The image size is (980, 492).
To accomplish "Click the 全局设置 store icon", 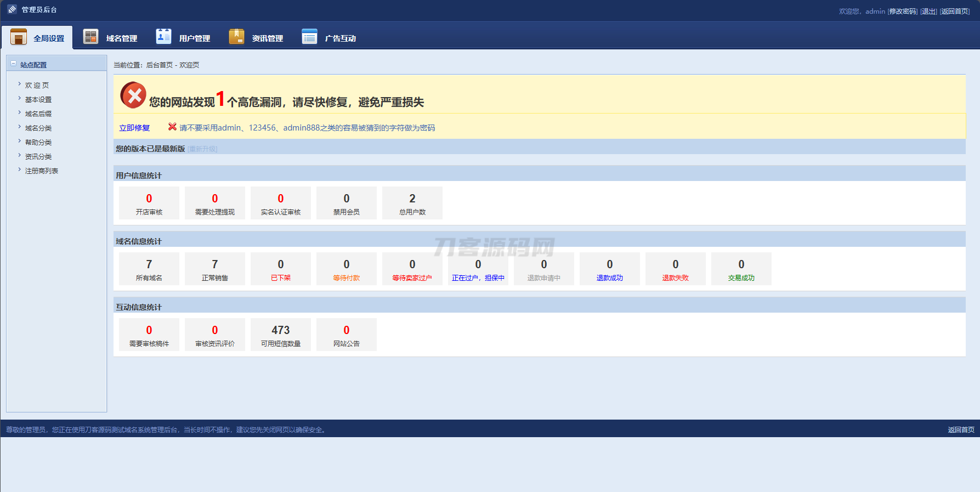I will [x=19, y=37].
